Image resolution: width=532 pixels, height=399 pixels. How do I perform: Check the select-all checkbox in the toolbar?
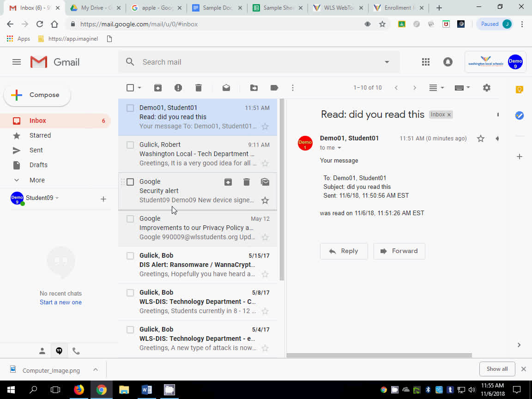point(130,87)
